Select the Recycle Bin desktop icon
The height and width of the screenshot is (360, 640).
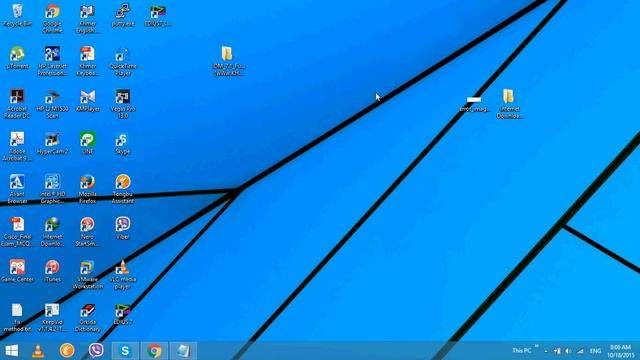17,16
